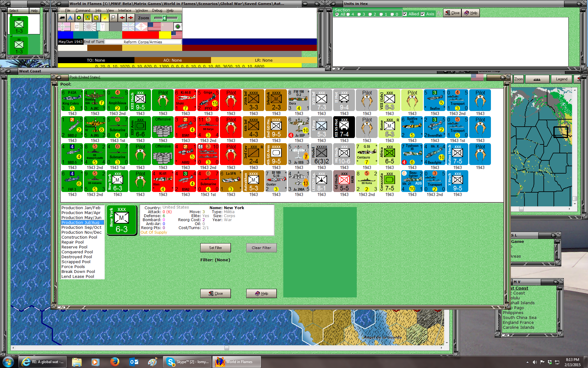Select the BB Massachusetts ship counter
This screenshot has height=368, width=588.
(95, 154)
